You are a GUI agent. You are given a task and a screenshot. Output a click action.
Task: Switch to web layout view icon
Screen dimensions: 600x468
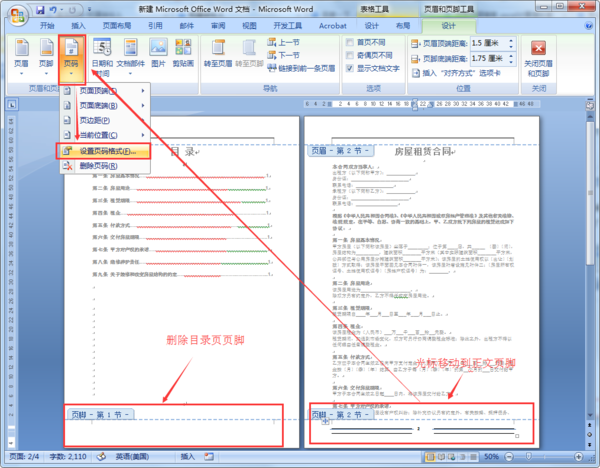(452, 457)
